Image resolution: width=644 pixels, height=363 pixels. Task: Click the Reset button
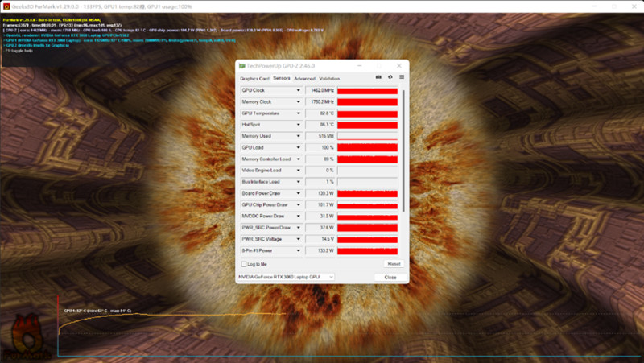pos(394,264)
